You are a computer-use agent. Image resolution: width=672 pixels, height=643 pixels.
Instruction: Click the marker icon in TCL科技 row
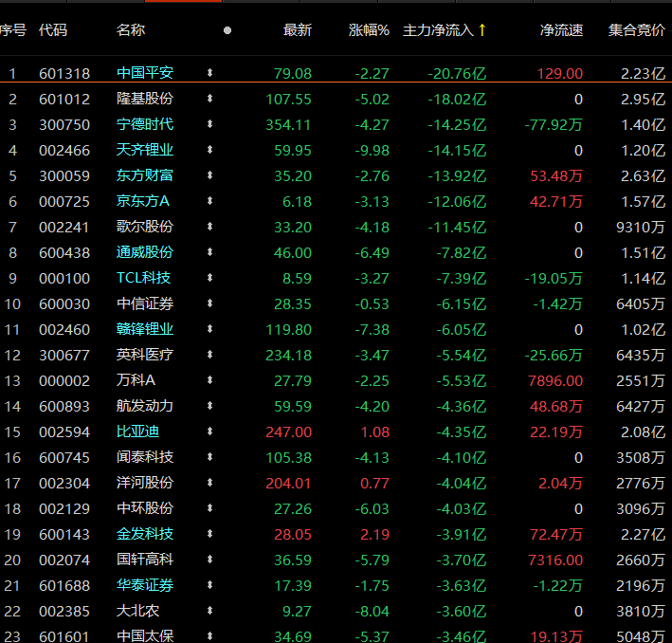coord(209,278)
